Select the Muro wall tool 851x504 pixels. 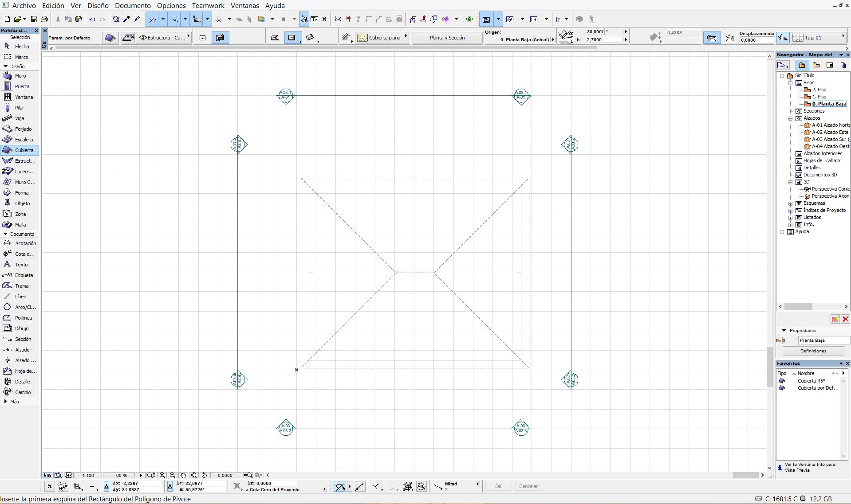pos(20,76)
